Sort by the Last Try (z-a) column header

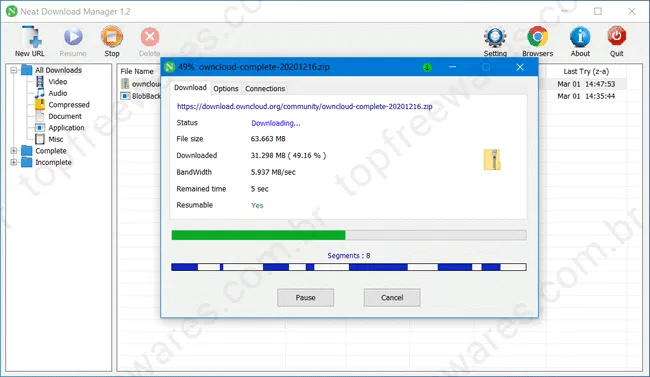[x=586, y=71]
